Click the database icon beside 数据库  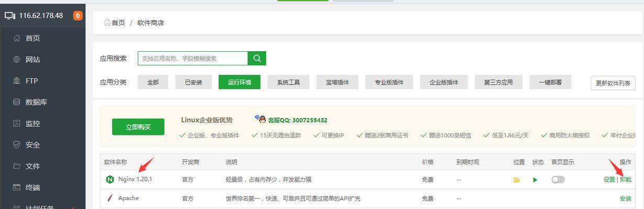point(17,102)
